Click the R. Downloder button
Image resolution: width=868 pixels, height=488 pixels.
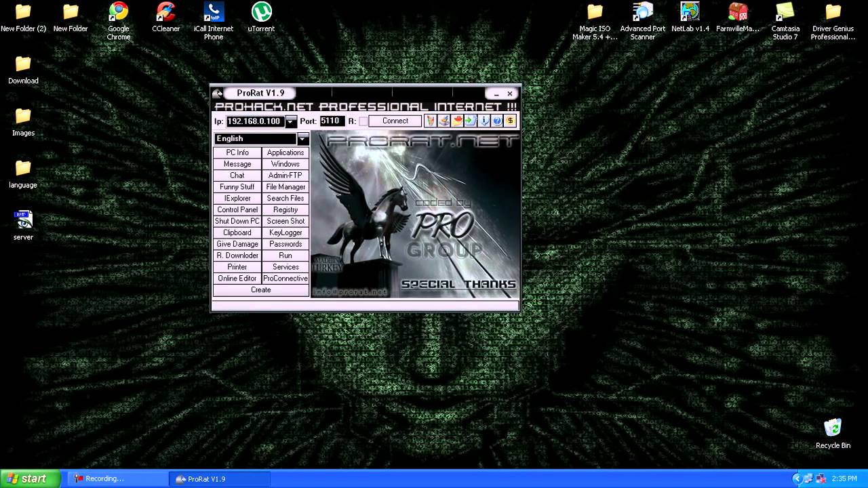point(237,256)
